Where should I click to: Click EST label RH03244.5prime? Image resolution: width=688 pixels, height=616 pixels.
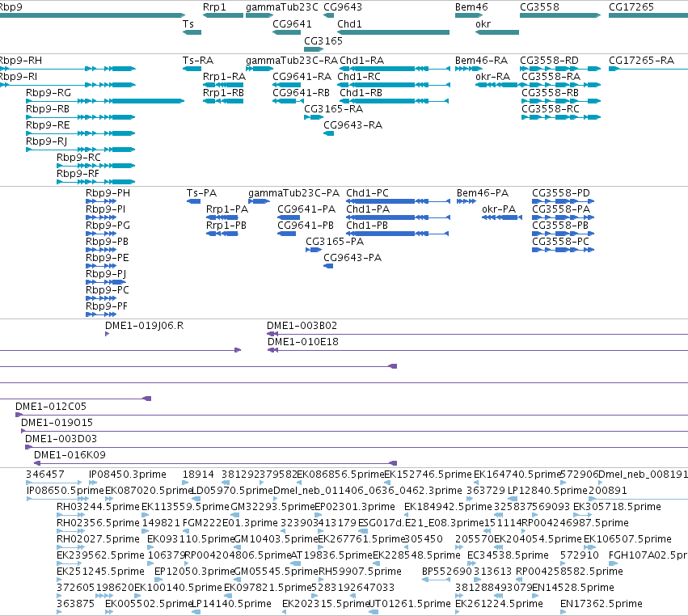coord(98,507)
